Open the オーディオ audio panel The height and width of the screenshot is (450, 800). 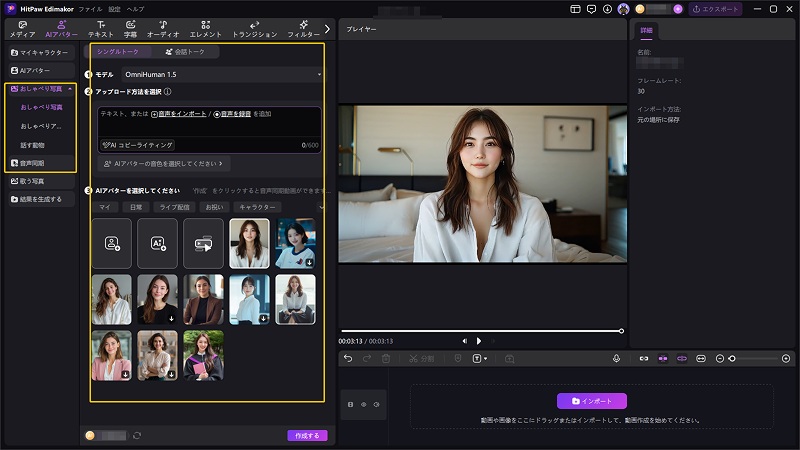tap(163, 29)
